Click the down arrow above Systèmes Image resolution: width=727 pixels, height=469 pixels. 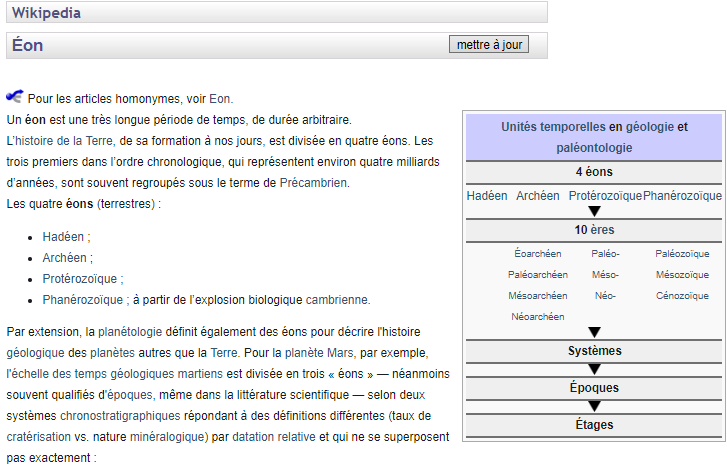click(x=594, y=332)
